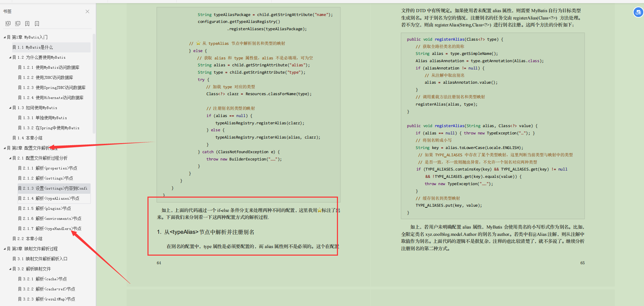The image size is (644, 306).
Task: Select bookmark 1.3.1 单独使用MyBatis
Action: [45, 118]
